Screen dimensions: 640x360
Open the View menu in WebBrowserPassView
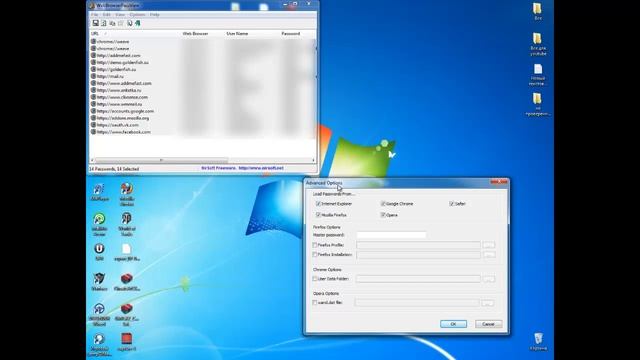point(120,15)
